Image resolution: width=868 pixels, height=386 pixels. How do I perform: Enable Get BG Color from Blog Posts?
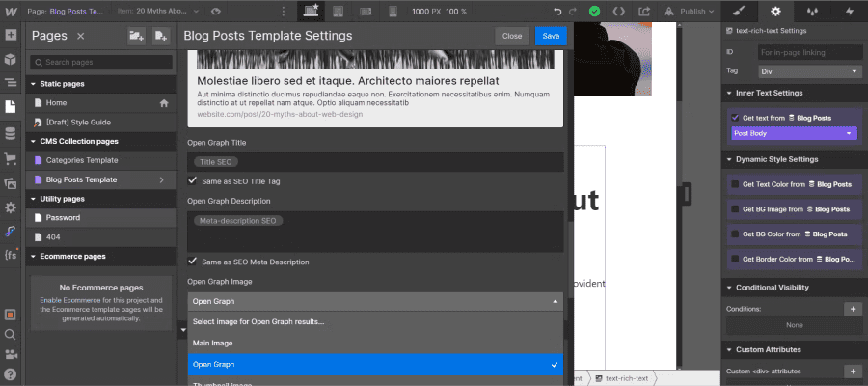[x=735, y=234]
